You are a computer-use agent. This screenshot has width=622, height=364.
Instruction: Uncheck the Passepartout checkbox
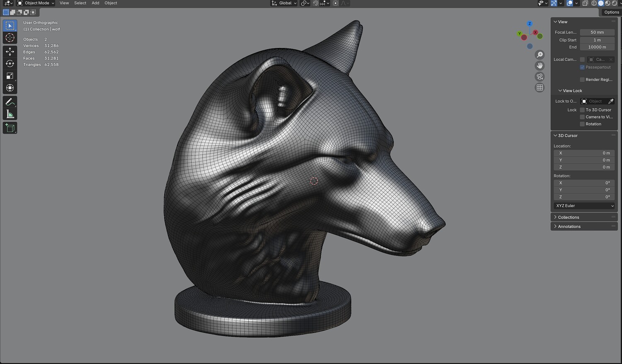(582, 67)
